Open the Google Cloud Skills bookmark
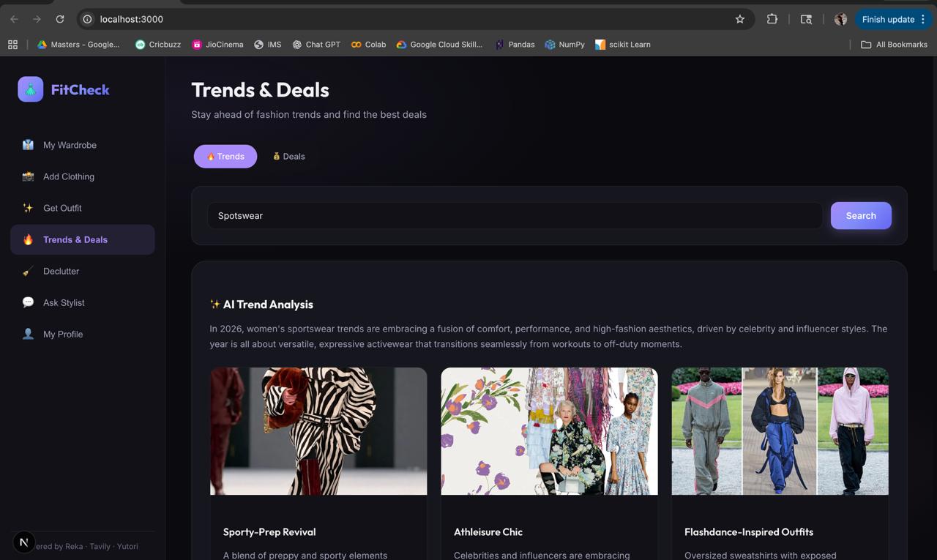The height and width of the screenshot is (560, 937). click(439, 45)
